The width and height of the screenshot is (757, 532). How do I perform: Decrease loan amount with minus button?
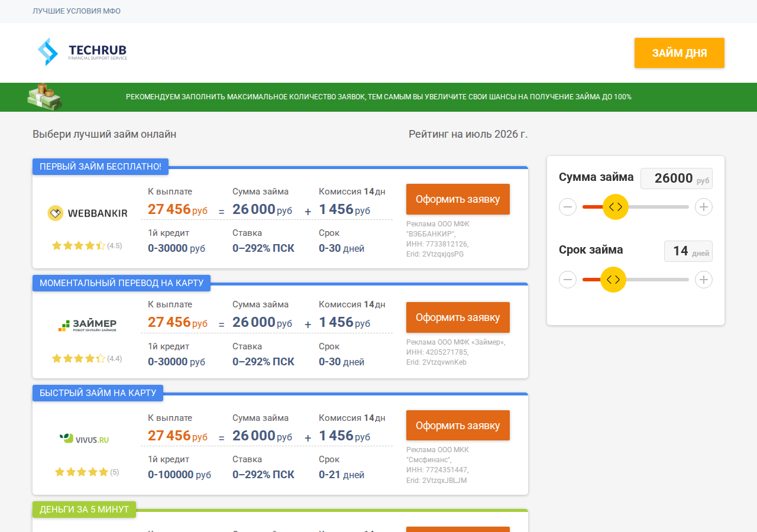[568, 207]
